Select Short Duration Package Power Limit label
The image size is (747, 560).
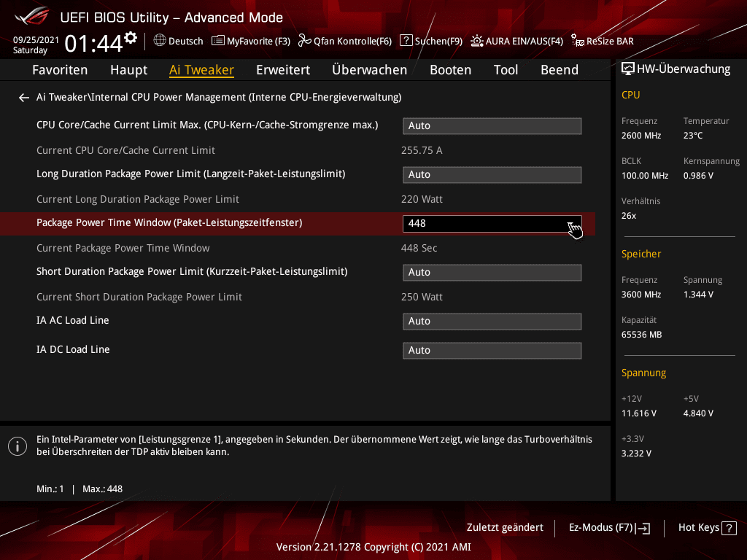point(192,271)
